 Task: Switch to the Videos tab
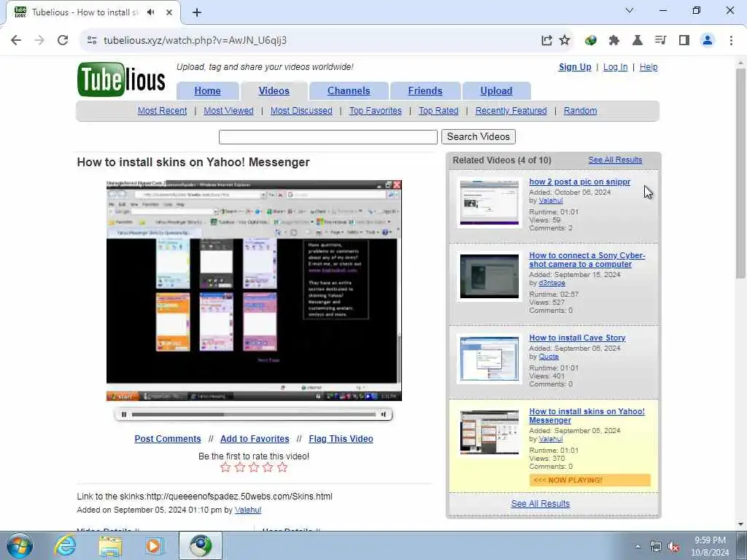coord(274,91)
